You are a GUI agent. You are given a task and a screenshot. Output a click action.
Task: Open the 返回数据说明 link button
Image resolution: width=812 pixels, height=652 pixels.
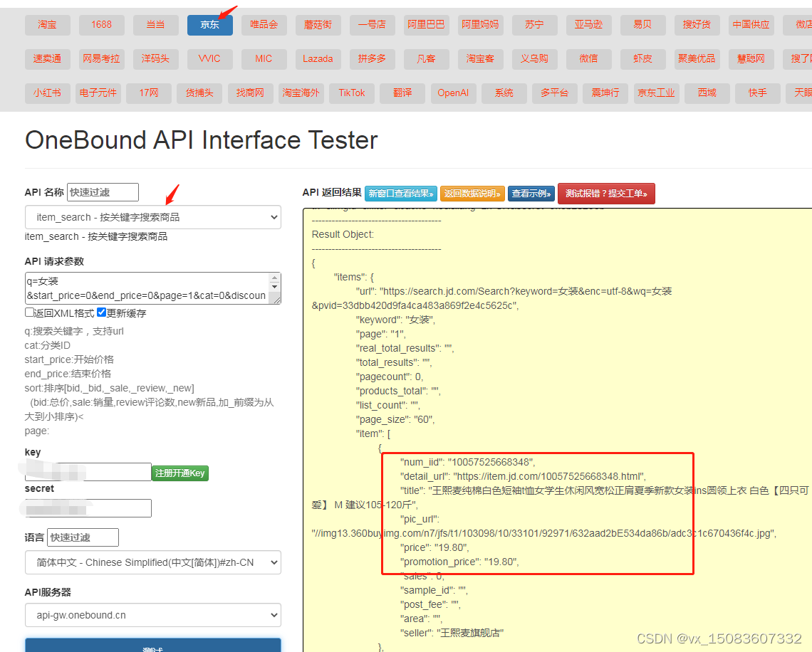[472, 194]
